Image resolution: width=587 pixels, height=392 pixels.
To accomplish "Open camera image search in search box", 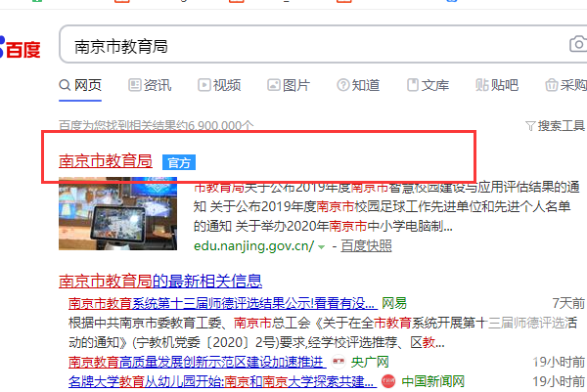I will [x=578, y=44].
